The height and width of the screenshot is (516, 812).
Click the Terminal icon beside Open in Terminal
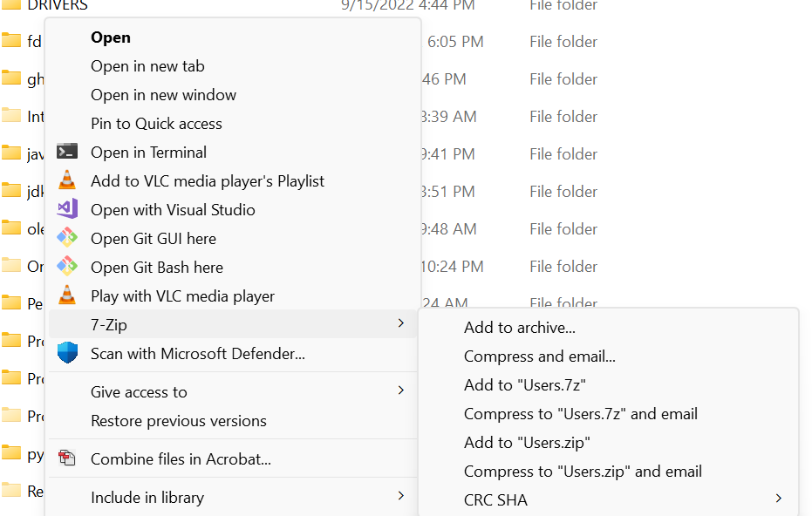click(67, 152)
